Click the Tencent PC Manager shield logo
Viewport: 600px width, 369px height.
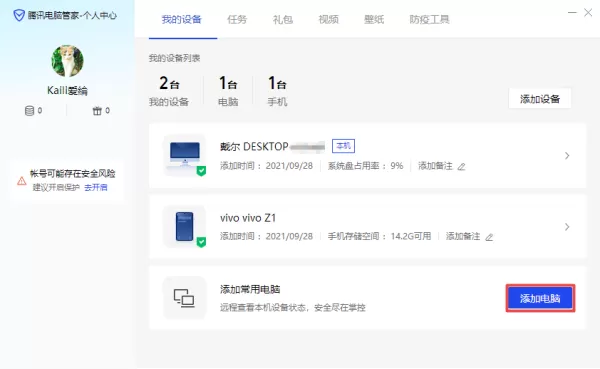19,16
